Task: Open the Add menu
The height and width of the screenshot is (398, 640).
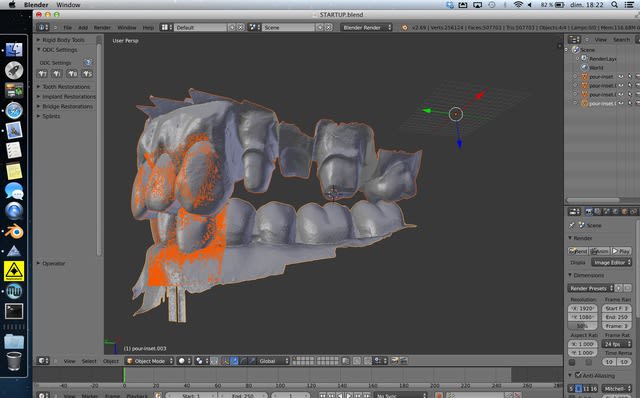Action: pyautogui.click(x=83, y=27)
